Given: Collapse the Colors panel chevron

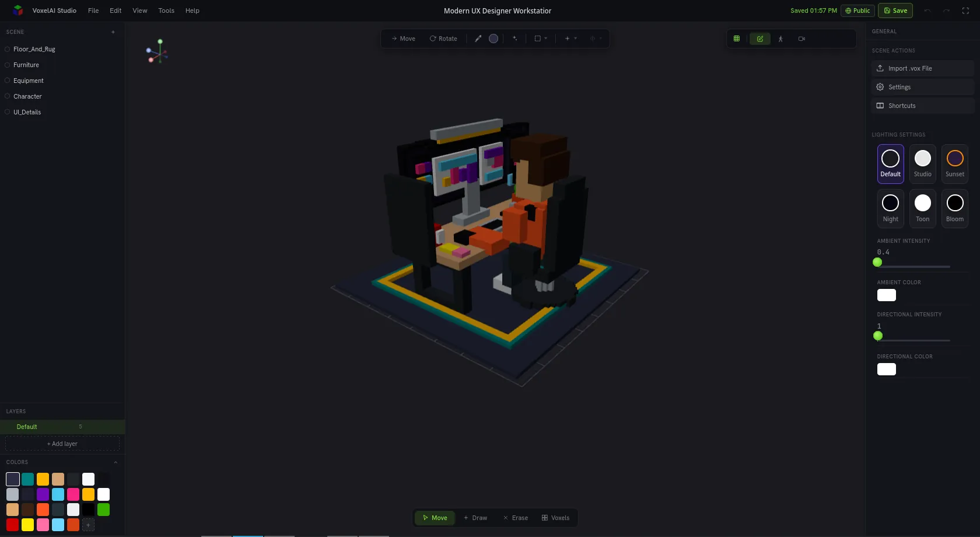Looking at the screenshot, I should [x=116, y=462].
